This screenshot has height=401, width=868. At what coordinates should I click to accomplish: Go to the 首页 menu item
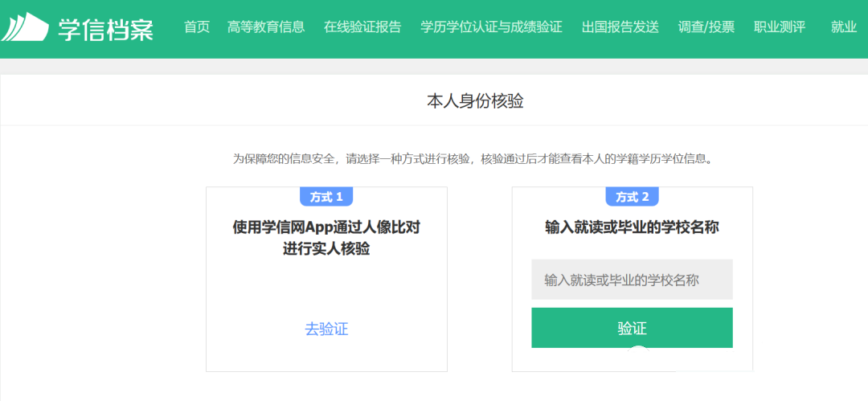point(197,27)
